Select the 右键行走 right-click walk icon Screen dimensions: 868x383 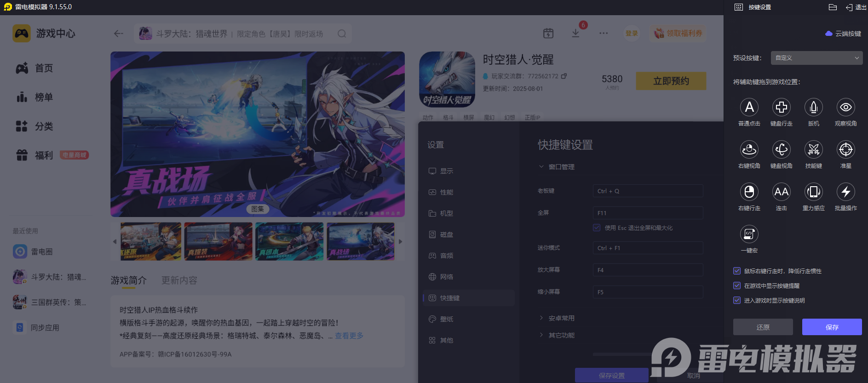pyautogui.click(x=749, y=192)
